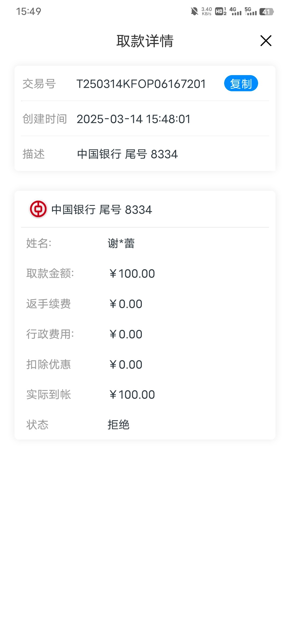This screenshot has width=290, height=644.
Task: Tap the 行政费用 fee value
Action: [126, 334]
